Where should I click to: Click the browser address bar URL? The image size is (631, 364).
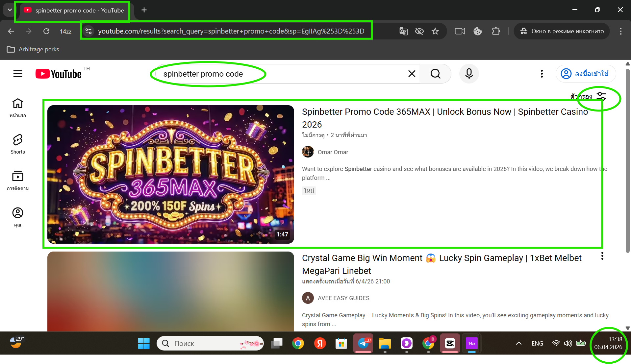tap(231, 31)
